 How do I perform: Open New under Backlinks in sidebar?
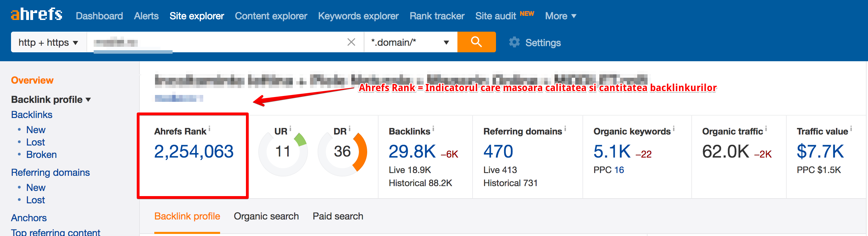(36, 130)
